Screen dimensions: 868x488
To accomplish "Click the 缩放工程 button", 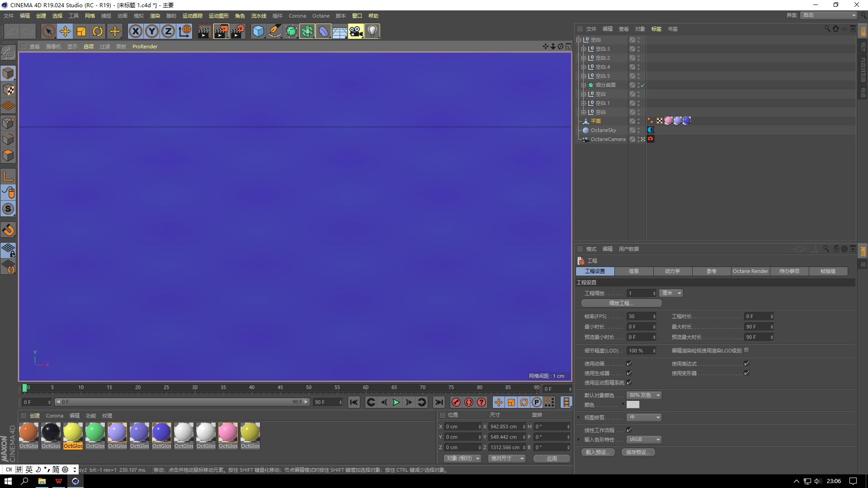I will point(621,303).
